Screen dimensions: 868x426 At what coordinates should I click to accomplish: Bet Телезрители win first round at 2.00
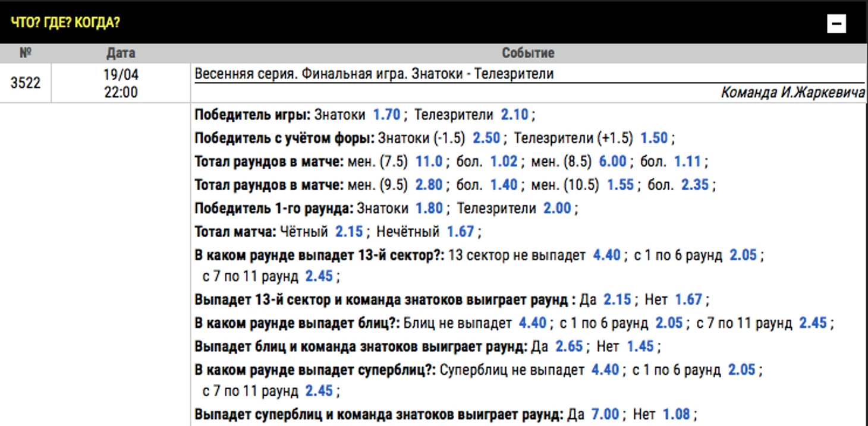(557, 208)
